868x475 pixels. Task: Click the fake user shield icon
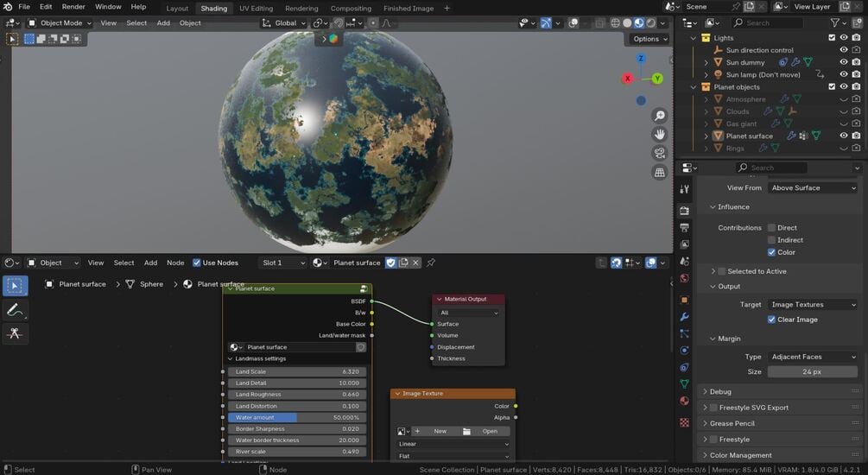[391, 263]
